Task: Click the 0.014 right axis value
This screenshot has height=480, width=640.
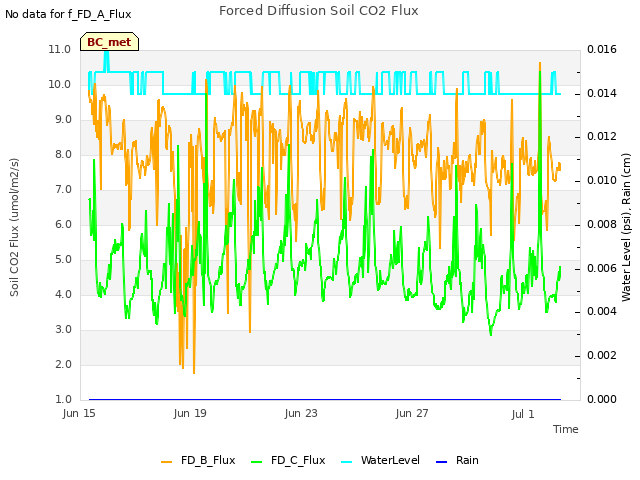Action: point(602,93)
